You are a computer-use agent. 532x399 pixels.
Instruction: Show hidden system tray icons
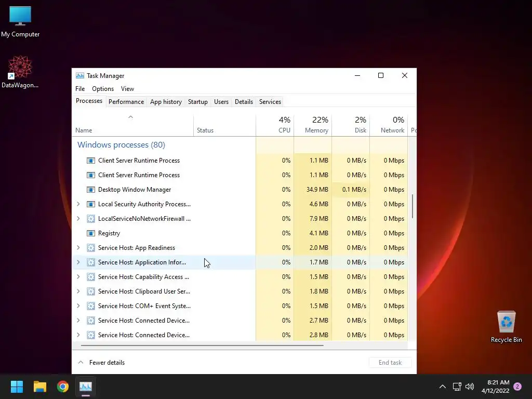pos(443,387)
